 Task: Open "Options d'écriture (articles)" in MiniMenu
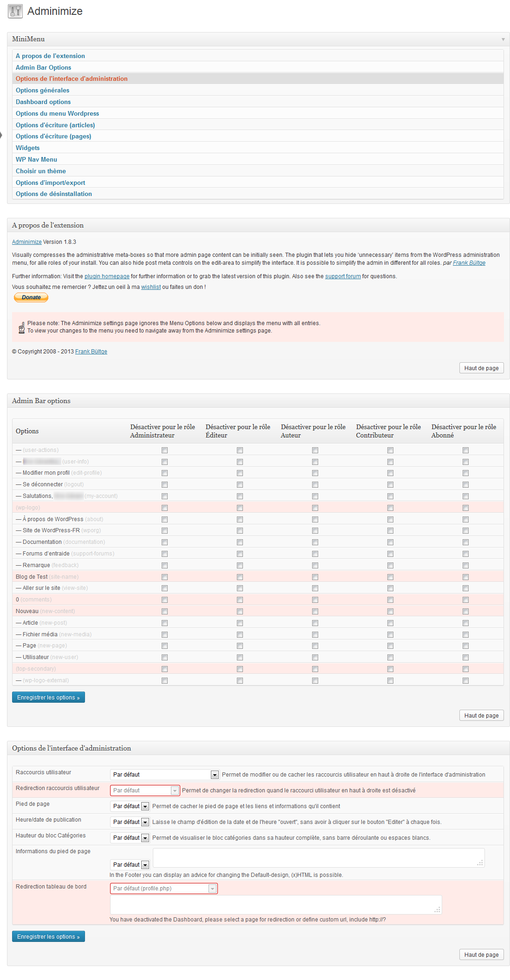[x=55, y=125]
